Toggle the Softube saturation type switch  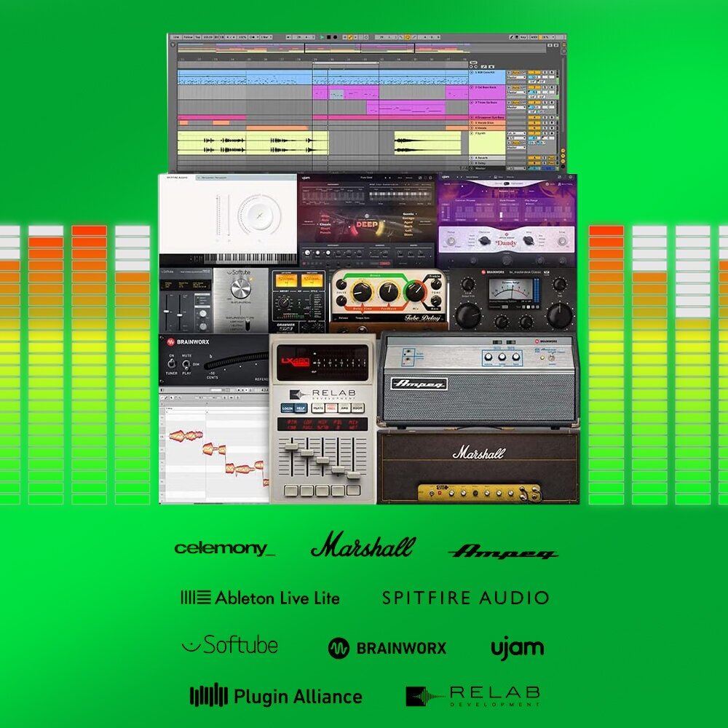tap(248, 324)
